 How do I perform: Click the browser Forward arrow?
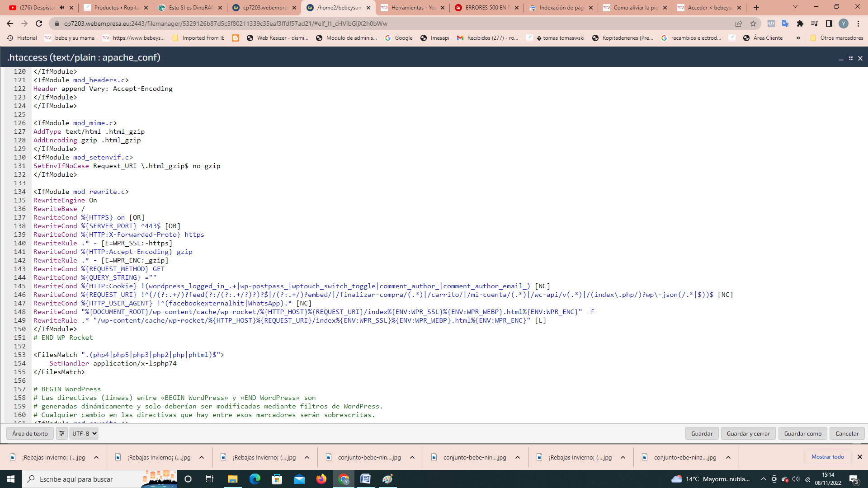pos(24,23)
